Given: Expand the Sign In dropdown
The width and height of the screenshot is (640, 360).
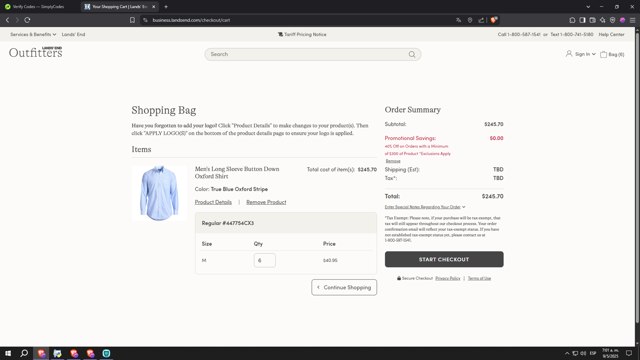Looking at the screenshot, I should click(x=585, y=54).
